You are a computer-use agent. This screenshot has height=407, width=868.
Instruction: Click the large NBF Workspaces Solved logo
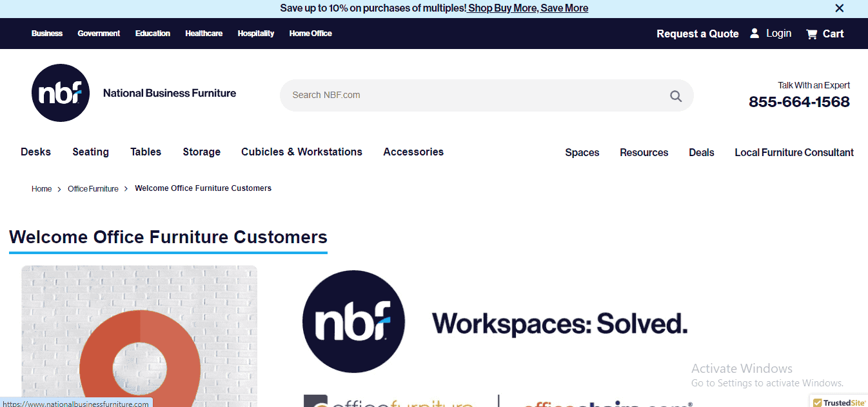coord(495,322)
